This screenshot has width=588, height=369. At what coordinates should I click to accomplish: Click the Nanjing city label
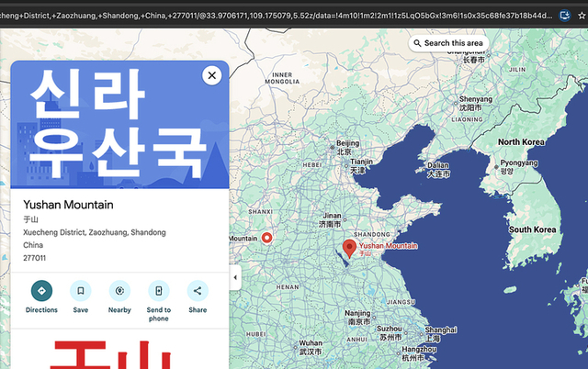pyautogui.click(x=357, y=317)
